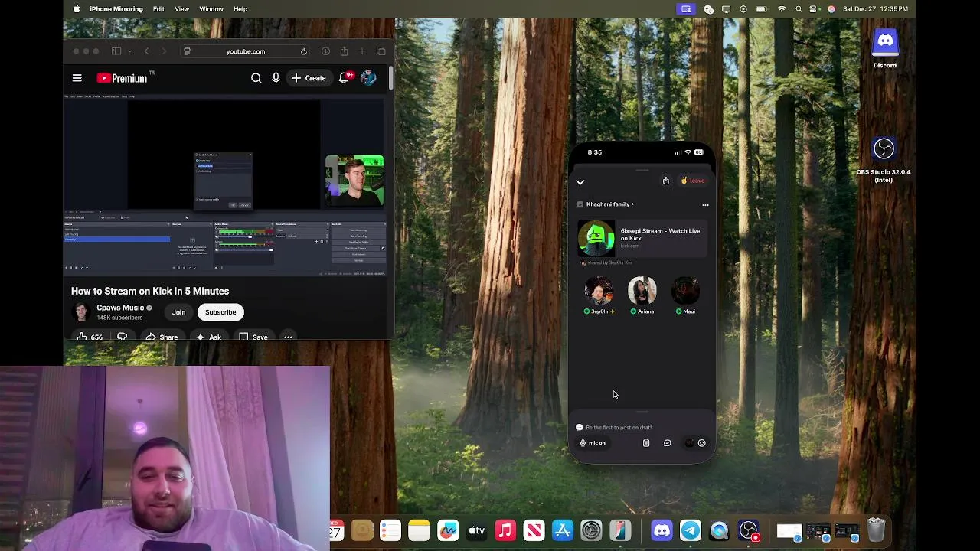This screenshot has width=980, height=551.
Task: Play the Kick streaming tutorial video
Action: [226, 185]
